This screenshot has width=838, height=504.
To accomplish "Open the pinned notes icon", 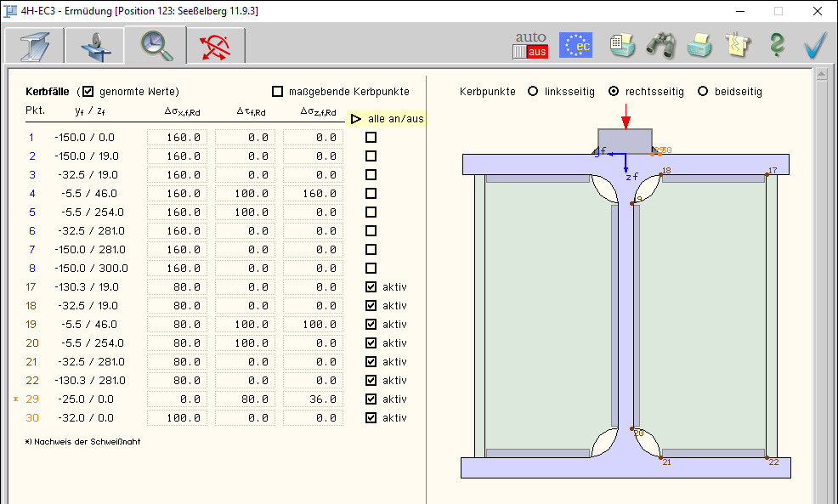I will click(x=737, y=45).
